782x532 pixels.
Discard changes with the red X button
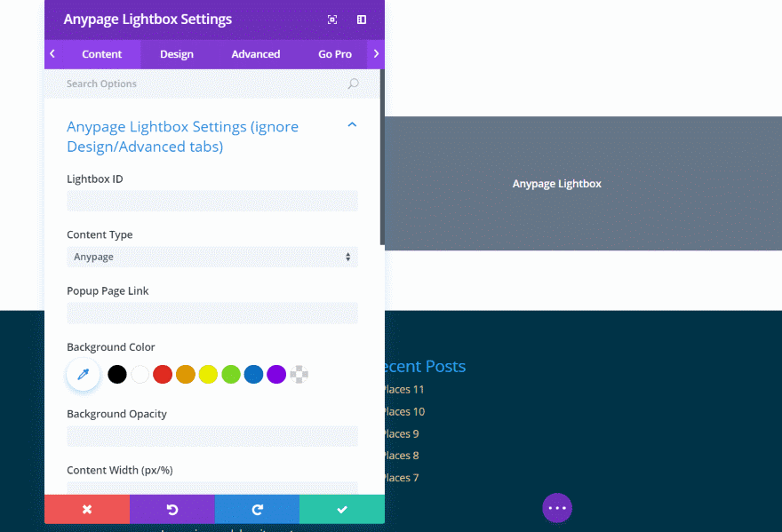tap(87, 509)
